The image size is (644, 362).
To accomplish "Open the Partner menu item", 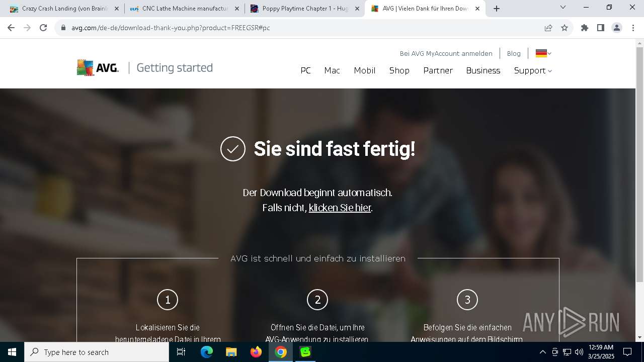I will pyautogui.click(x=438, y=70).
